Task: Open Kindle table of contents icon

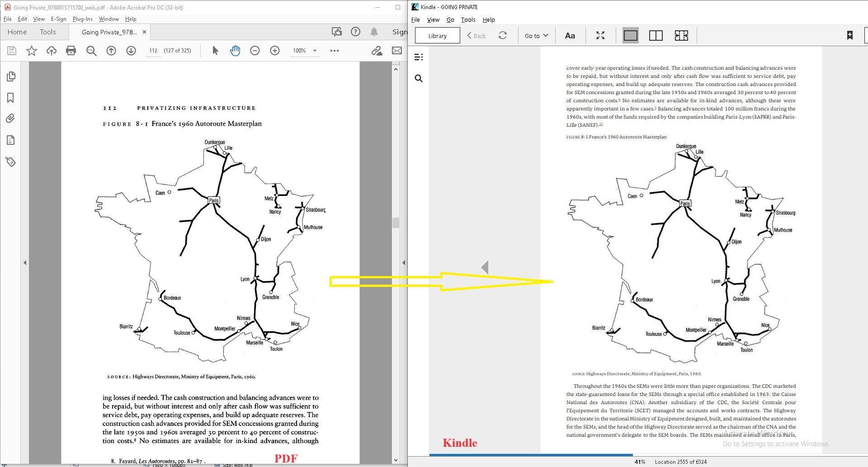Action: [419, 57]
